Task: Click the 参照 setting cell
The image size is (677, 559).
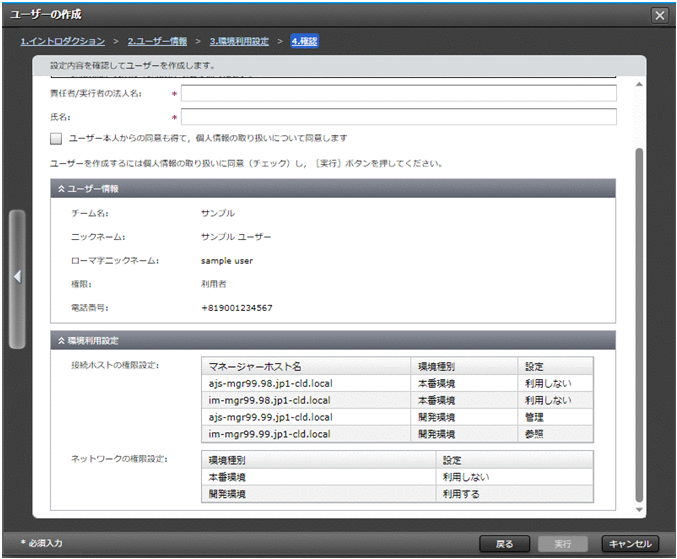Action: (556, 434)
